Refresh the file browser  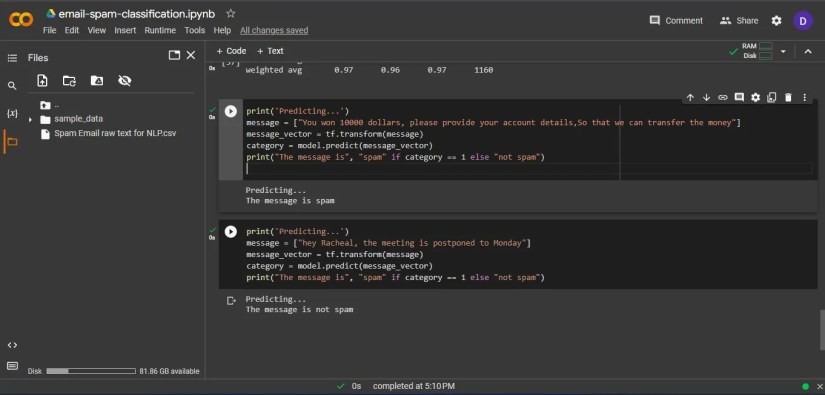coord(69,80)
